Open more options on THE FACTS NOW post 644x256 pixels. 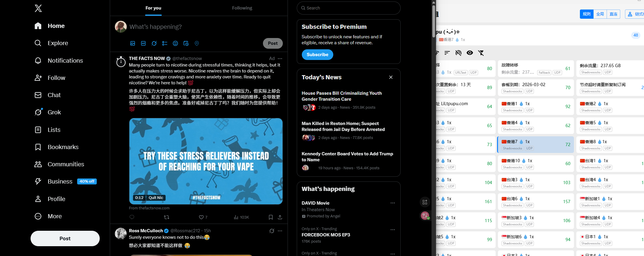point(280,59)
